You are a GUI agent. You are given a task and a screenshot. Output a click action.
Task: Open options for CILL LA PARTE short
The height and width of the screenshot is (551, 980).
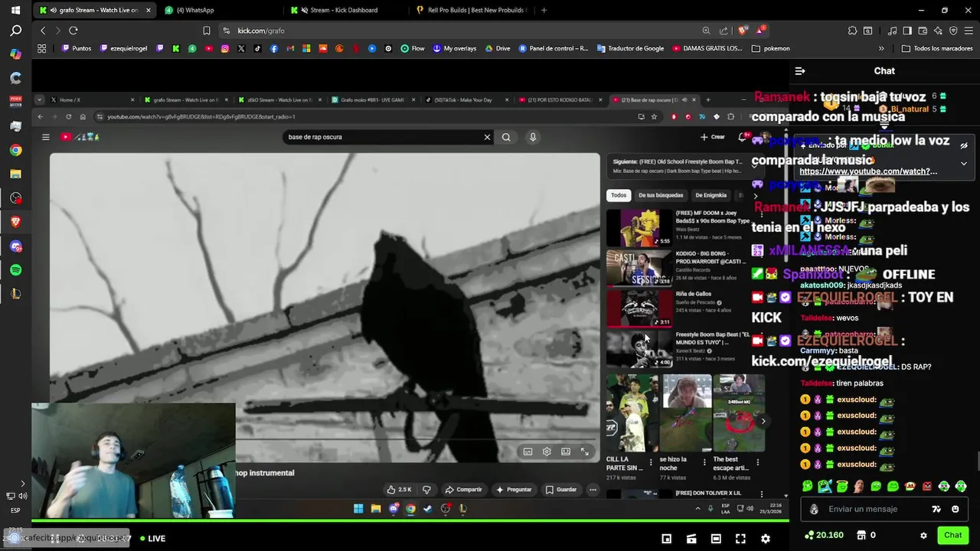click(x=651, y=462)
